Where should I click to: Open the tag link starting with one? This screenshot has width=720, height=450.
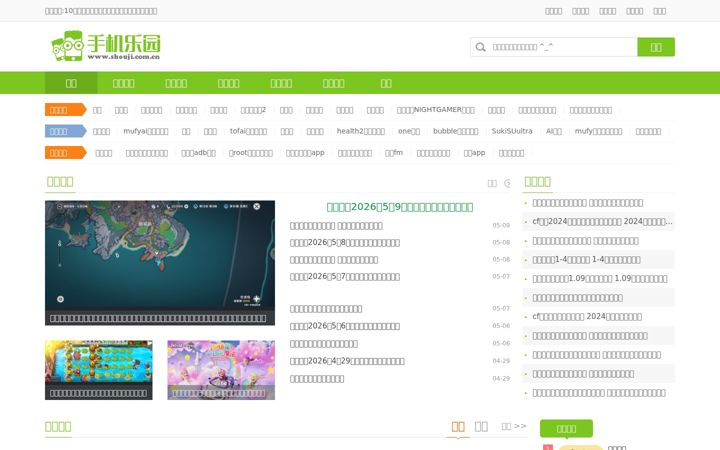pyautogui.click(x=409, y=131)
